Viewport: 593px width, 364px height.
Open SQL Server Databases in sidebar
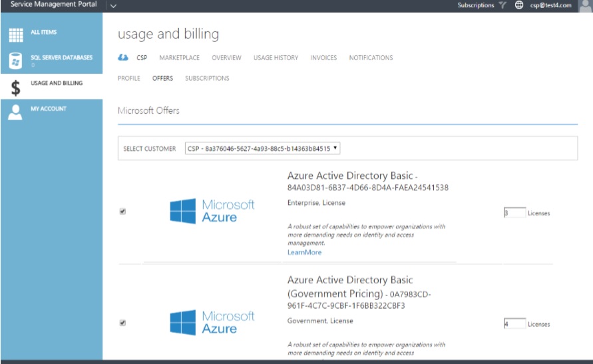51,61
